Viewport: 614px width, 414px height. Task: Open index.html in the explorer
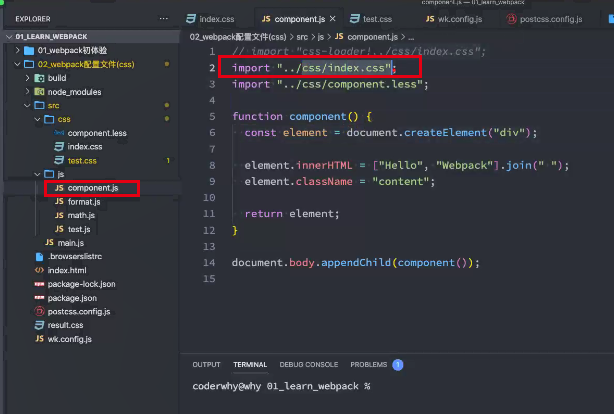[x=67, y=270]
